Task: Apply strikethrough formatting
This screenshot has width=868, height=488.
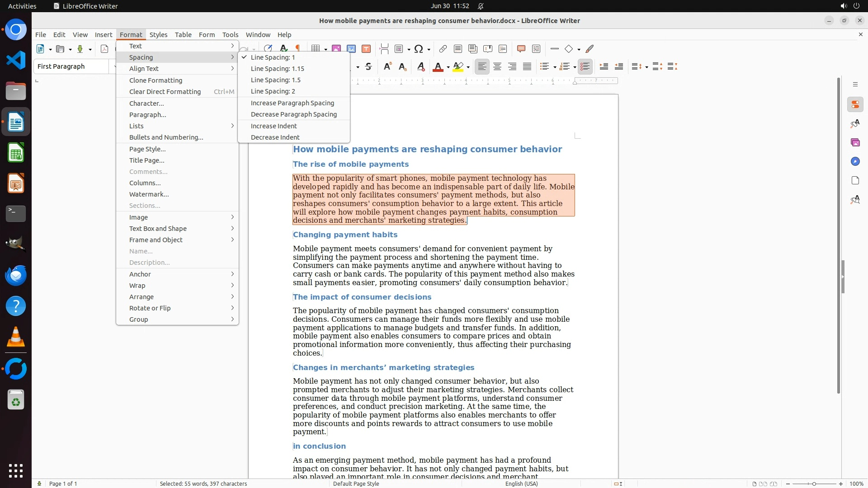Action: tap(368, 67)
